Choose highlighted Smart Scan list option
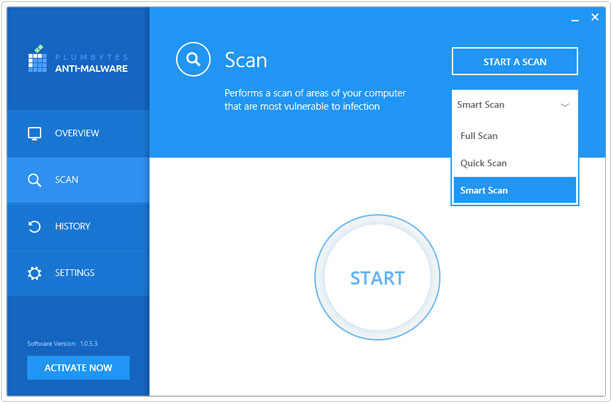The height and width of the screenshot is (403, 612). click(515, 190)
